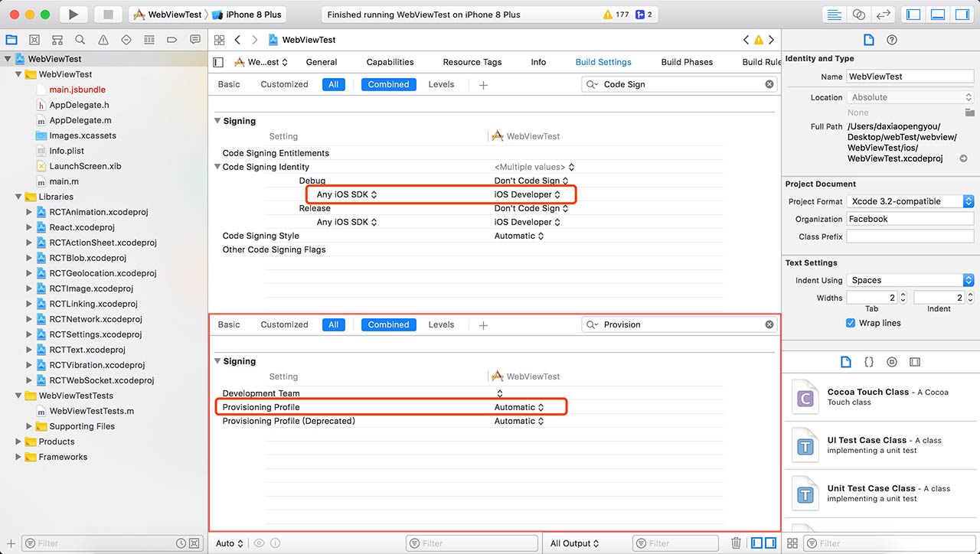Select the File inspector icon

click(x=868, y=40)
